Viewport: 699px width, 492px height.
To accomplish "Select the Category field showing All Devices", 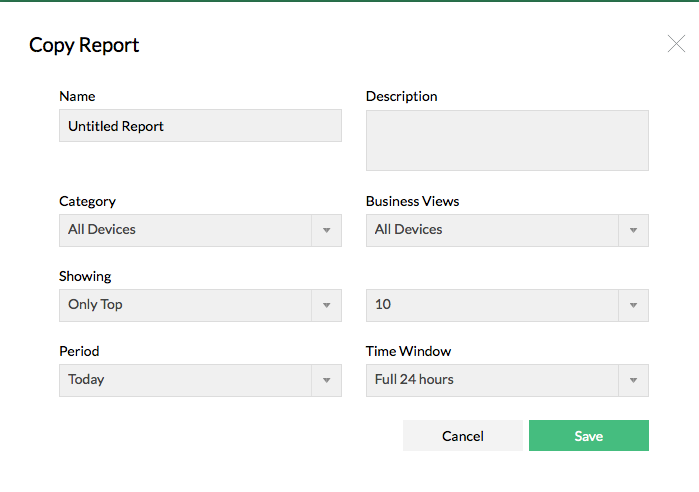I will click(185, 230).
